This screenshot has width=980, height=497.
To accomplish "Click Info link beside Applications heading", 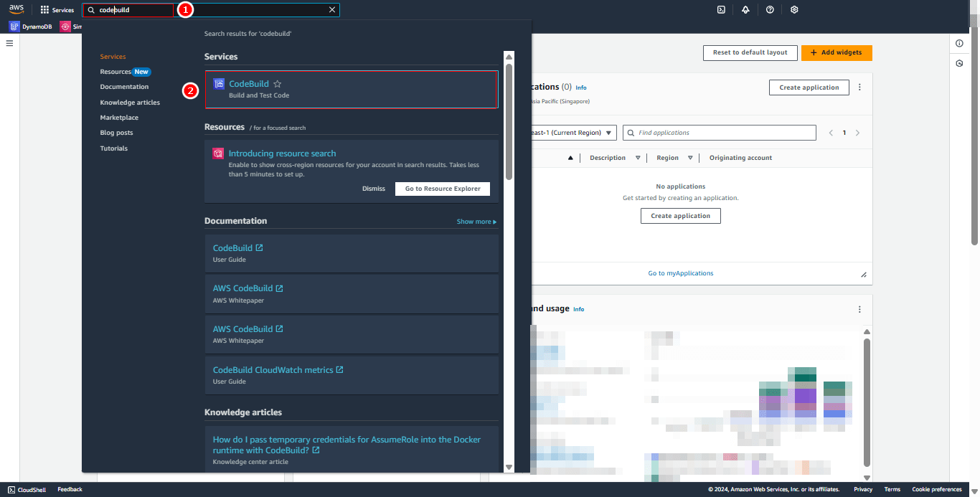I will [x=581, y=87].
